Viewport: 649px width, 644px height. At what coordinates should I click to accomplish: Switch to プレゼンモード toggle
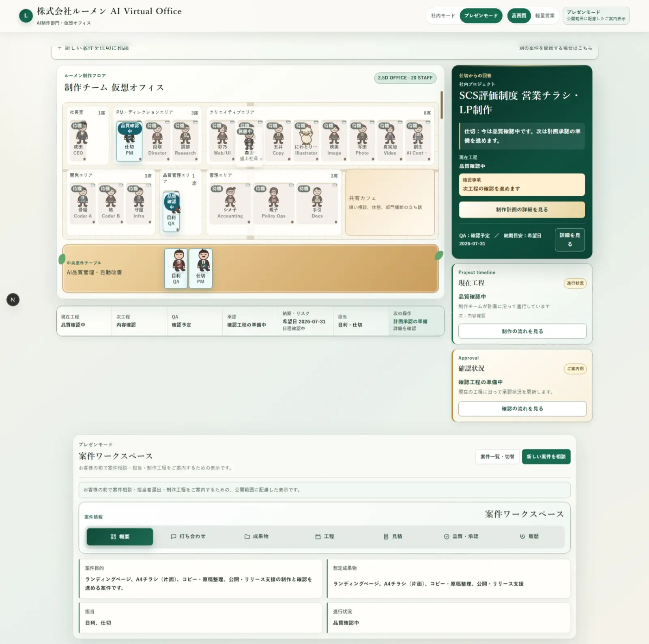[481, 16]
